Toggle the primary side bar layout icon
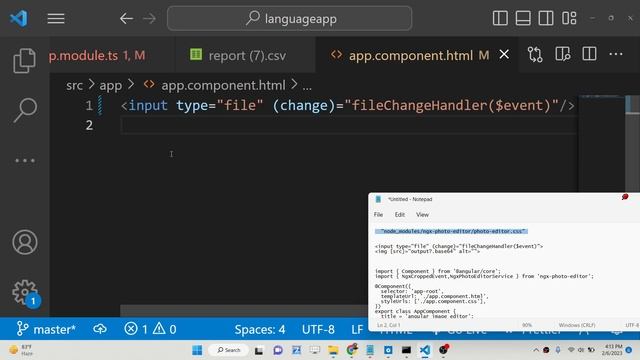 pyautogui.click(x=500, y=18)
